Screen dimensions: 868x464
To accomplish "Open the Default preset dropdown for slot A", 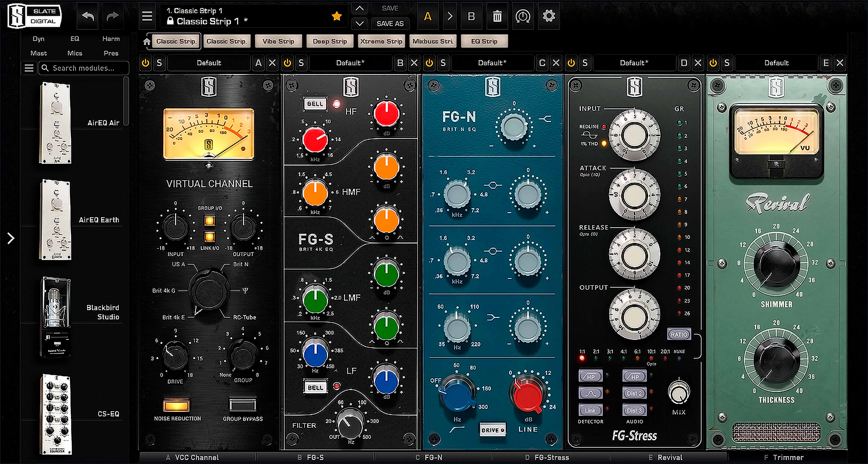I will coord(209,63).
